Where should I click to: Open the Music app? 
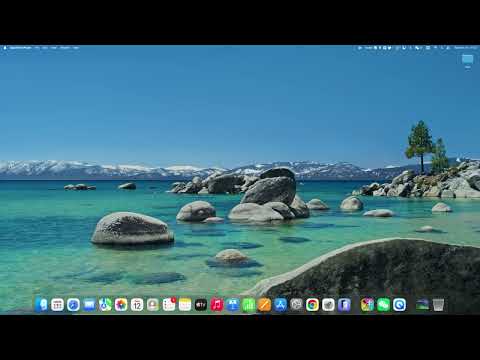tap(217, 305)
